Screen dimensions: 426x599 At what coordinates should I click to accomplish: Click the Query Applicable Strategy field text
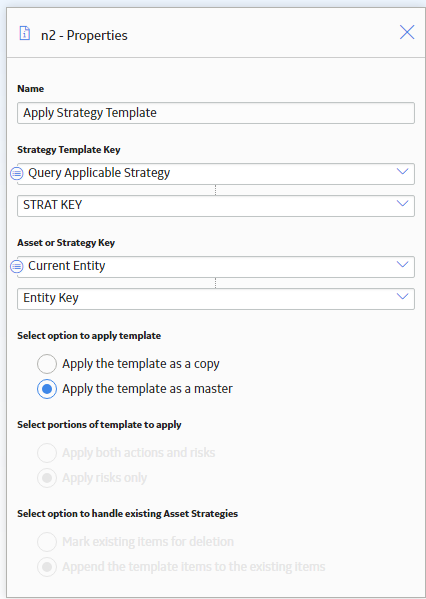pos(99,173)
